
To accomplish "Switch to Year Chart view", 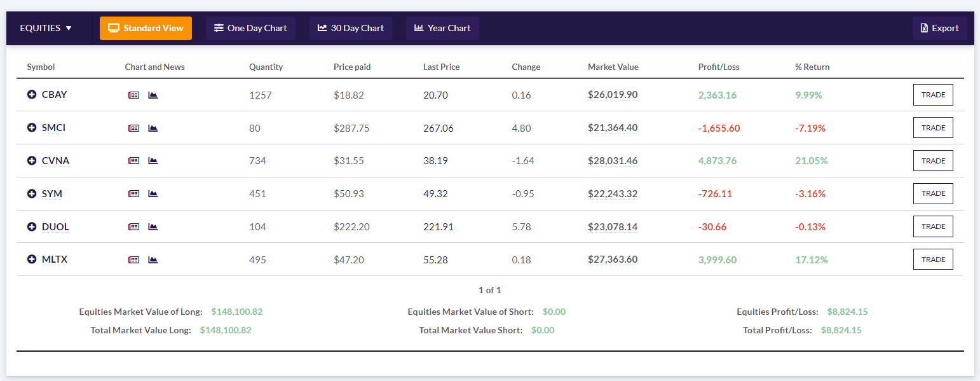I will [x=442, y=28].
